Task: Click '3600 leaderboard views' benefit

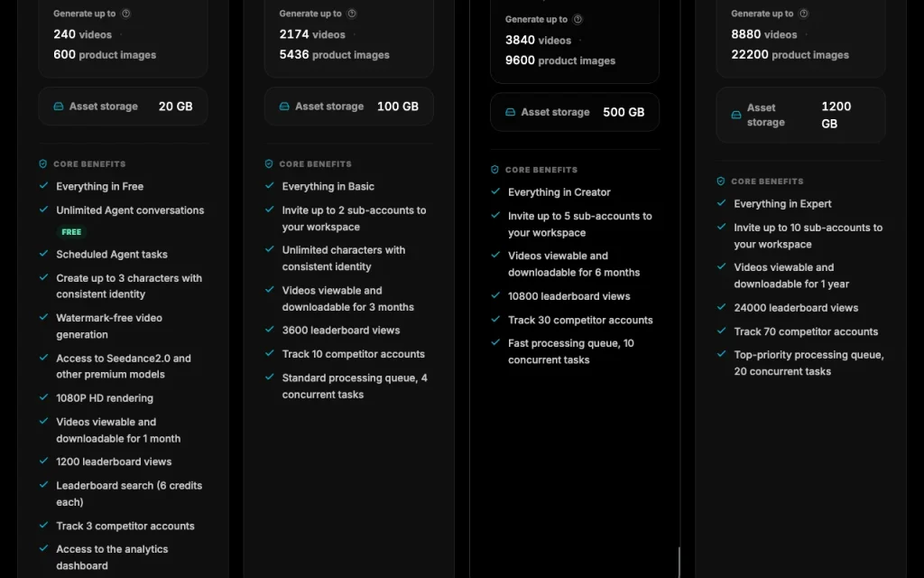Action: 340,331
